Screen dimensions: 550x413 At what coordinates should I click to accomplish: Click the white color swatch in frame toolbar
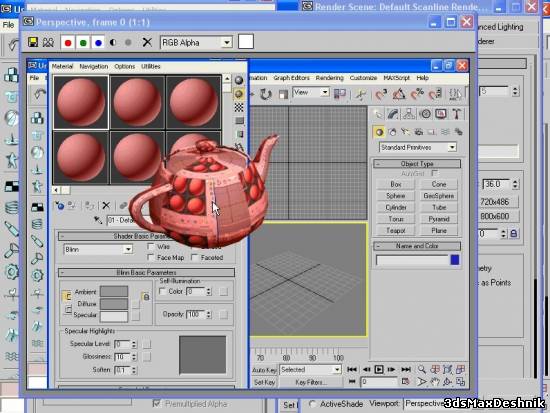[246, 41]
